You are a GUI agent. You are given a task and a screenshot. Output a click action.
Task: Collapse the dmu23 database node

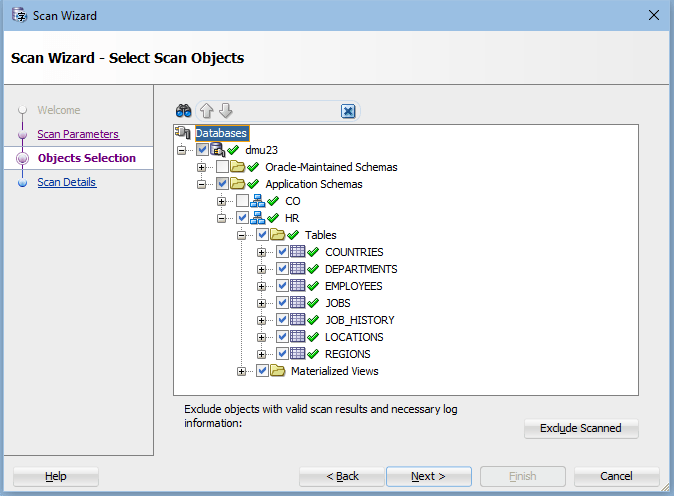tap(181, 150)
